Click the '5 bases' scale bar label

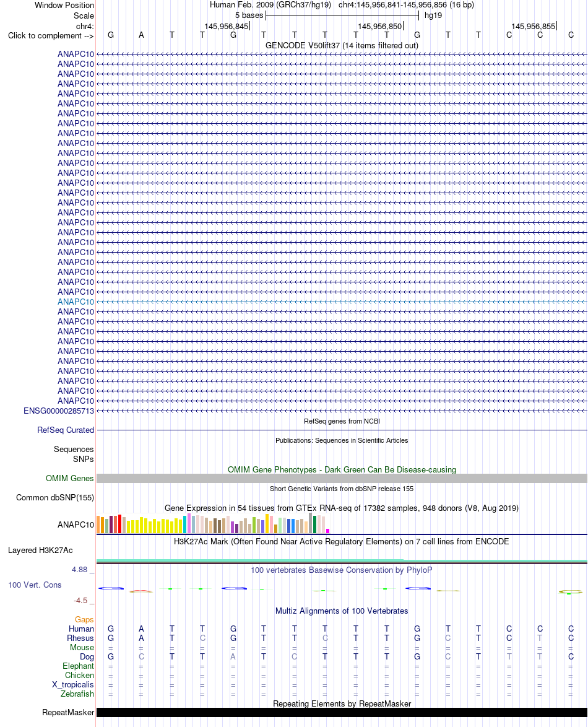pyautogui.click(x=249, y=15)
